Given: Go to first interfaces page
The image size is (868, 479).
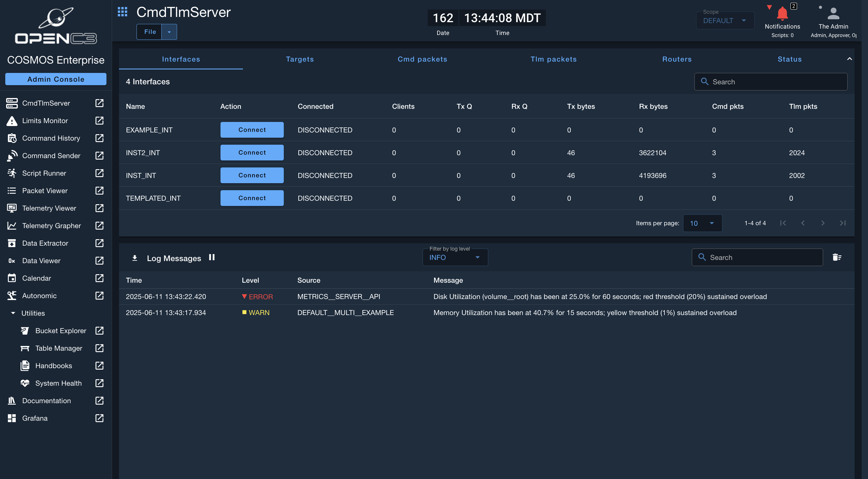Looking at the screenshot, I should [x=783, y=223].
